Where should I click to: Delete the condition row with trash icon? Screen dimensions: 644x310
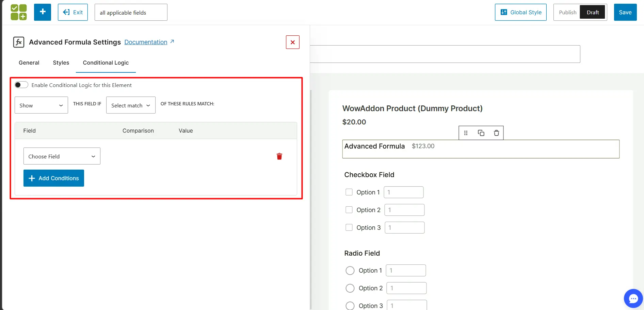click(279, 156)
